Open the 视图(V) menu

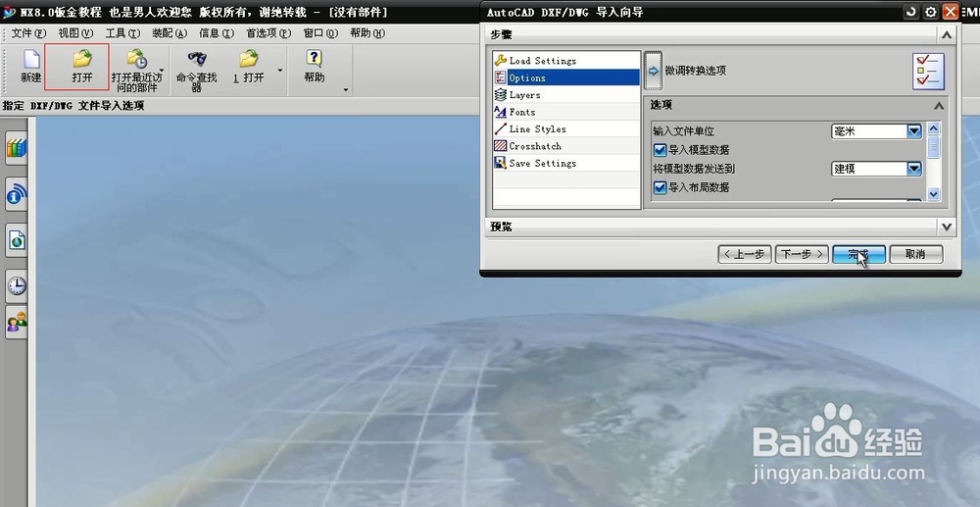(75, 33)
